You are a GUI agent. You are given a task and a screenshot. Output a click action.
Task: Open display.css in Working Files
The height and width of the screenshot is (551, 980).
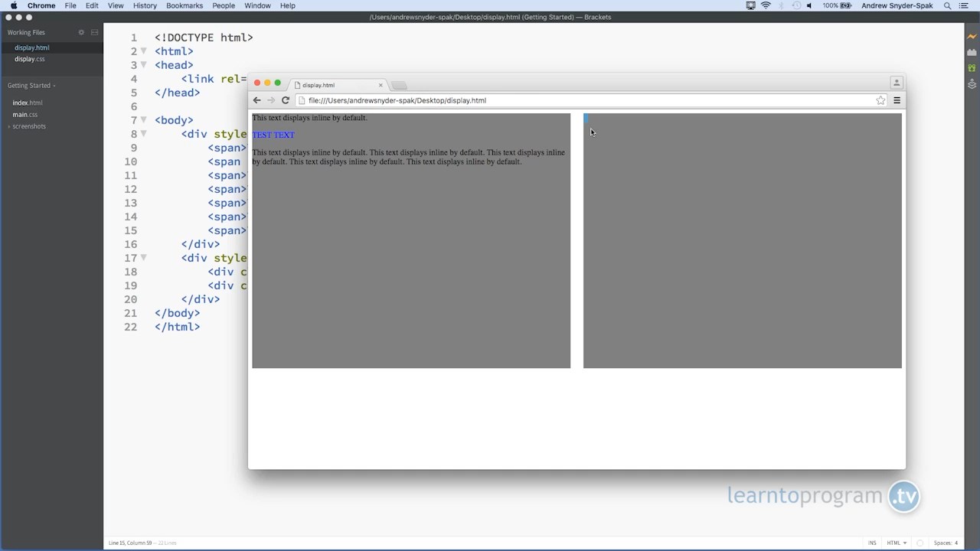pyautogui.click(x=30, y=59)
